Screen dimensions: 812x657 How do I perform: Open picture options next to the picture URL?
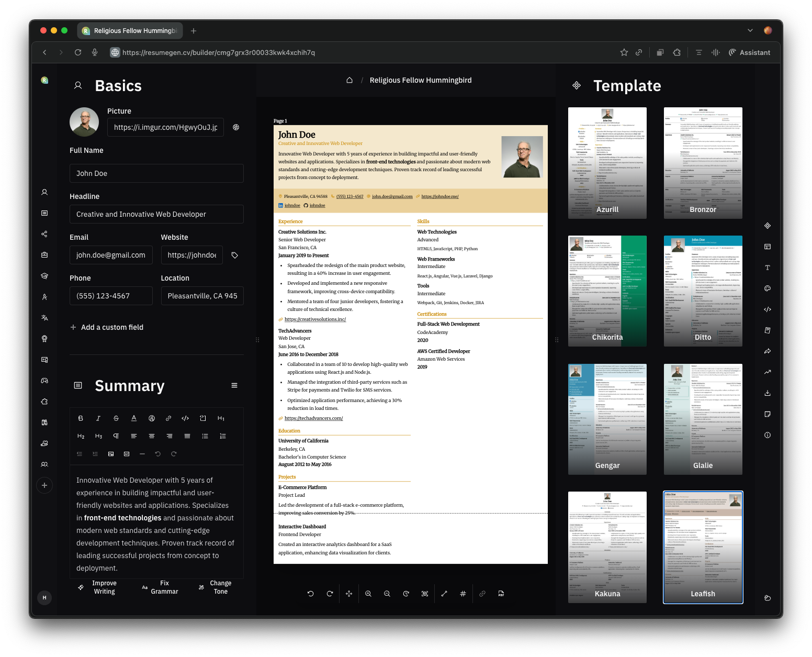click(x=236, y=127)
